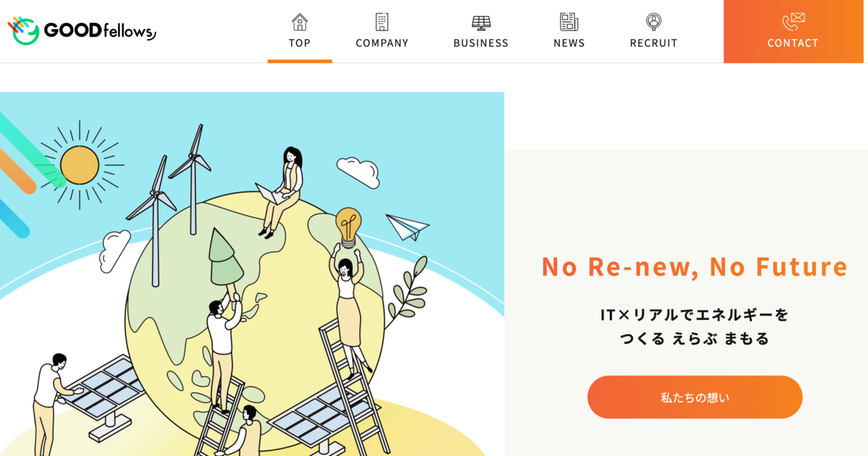This screenshot has height=456, width=868.
Task: Click the GOODfellows logo
Action: coord(82,30)
